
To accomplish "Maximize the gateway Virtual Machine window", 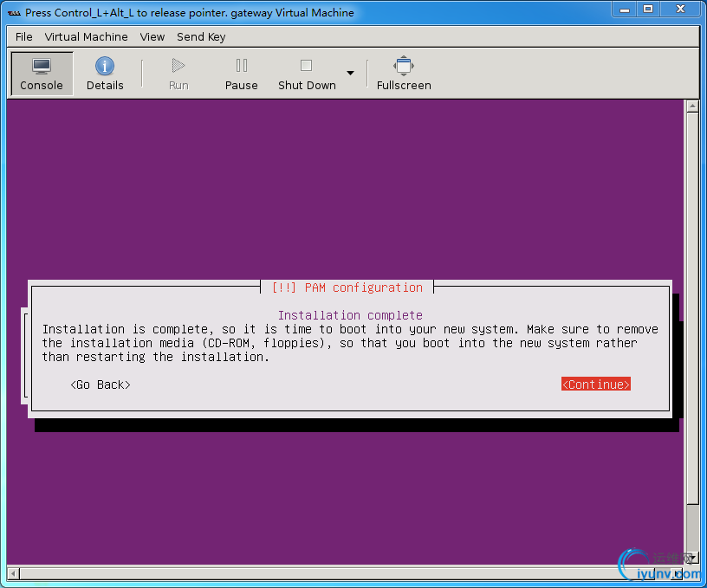I will pyautogui.click(x=648, y=9).
